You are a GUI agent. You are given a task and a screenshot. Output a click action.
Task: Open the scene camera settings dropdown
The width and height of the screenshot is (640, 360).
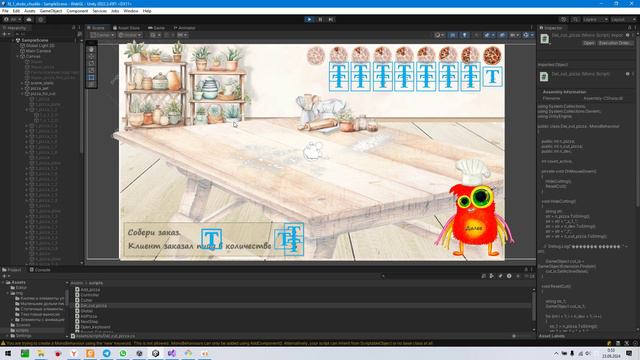tap(514, 35)
